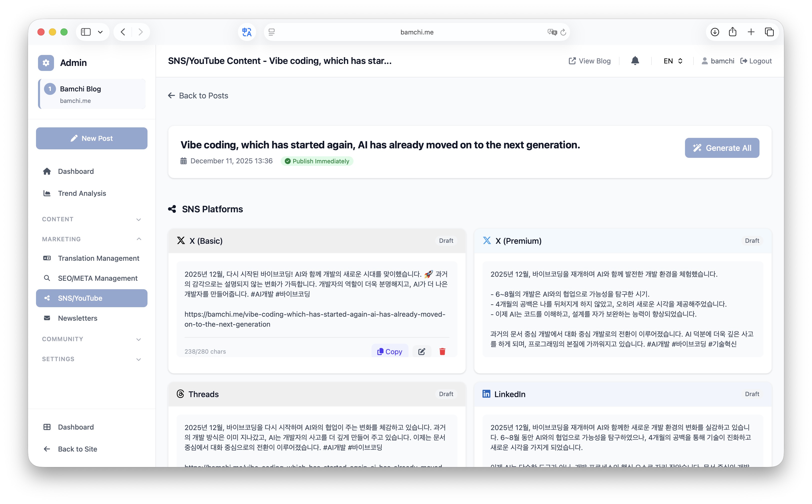Open a new Safari tab with plus icon

751,32
